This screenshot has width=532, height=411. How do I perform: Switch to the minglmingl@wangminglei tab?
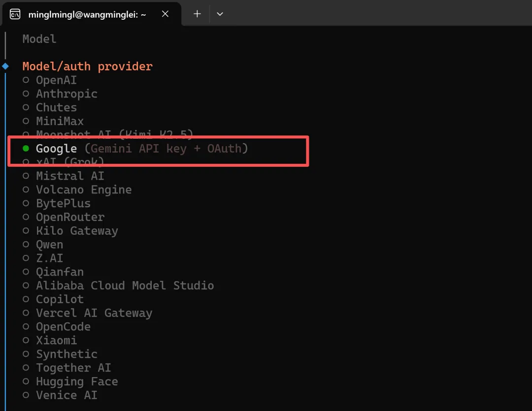pyautogui.click(x=87, y=15)
